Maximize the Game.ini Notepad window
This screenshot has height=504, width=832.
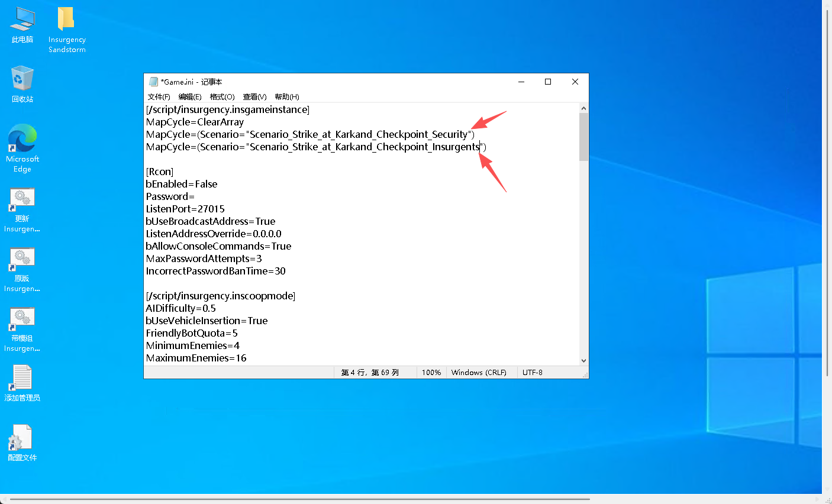click(x=548, y=82)
